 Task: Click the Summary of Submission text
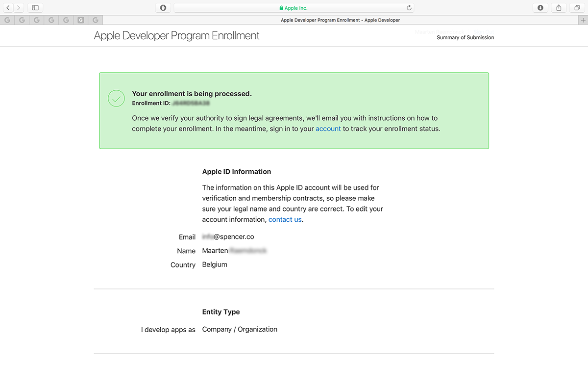(465, 37)
